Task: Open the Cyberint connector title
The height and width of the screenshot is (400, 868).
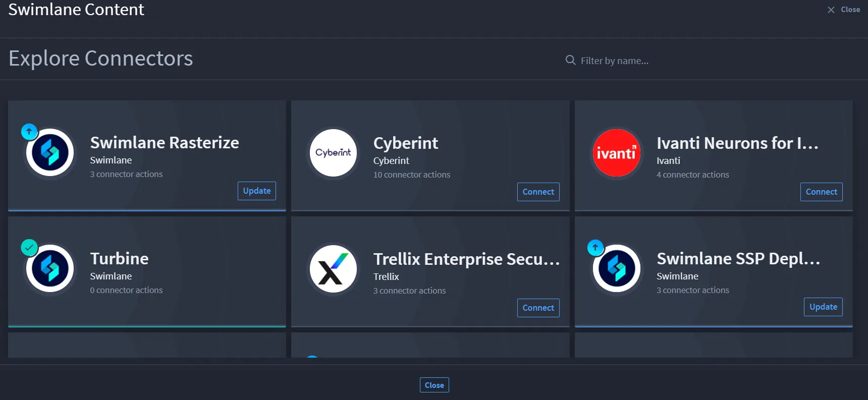Action: pos(406,143)
